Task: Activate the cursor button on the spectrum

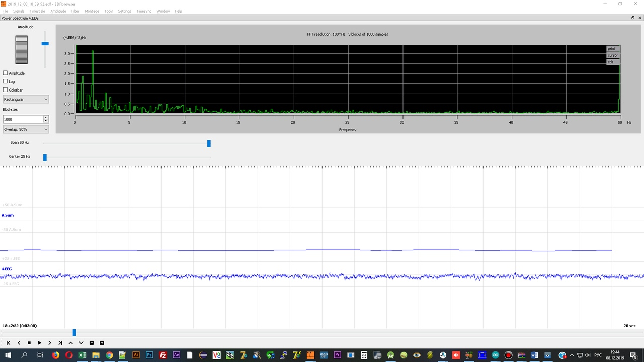Action: click(613, 55)
